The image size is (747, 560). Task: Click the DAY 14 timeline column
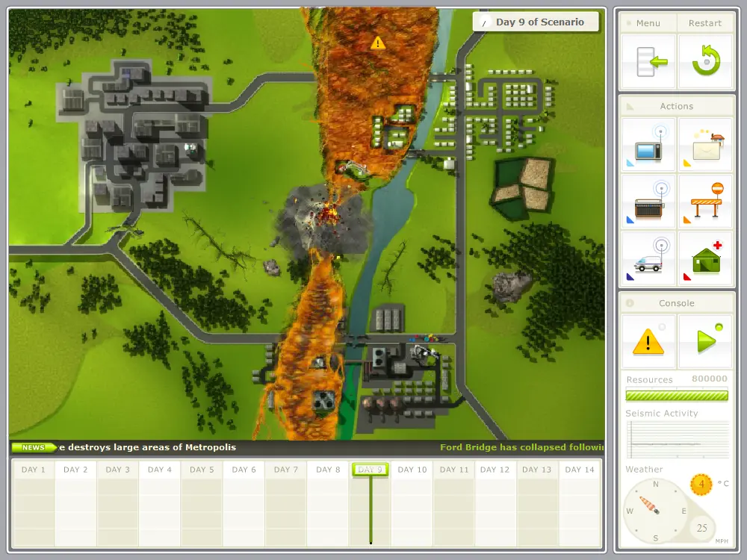580,503
